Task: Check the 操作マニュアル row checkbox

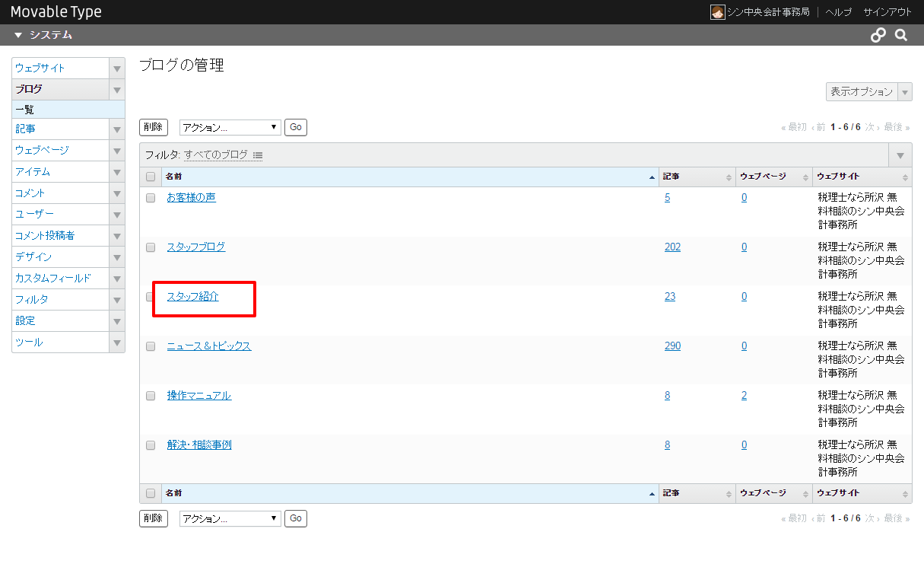Action: [x=151, y=396]
